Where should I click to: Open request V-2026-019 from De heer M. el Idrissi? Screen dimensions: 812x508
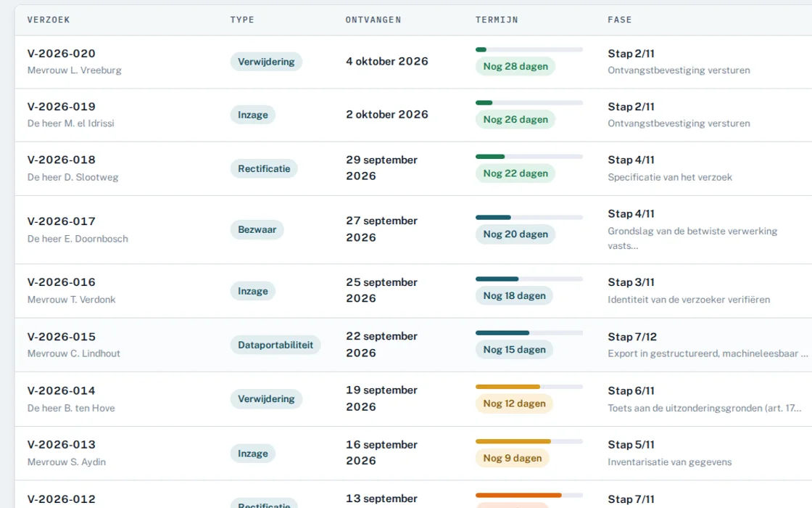tap(413, 115)
